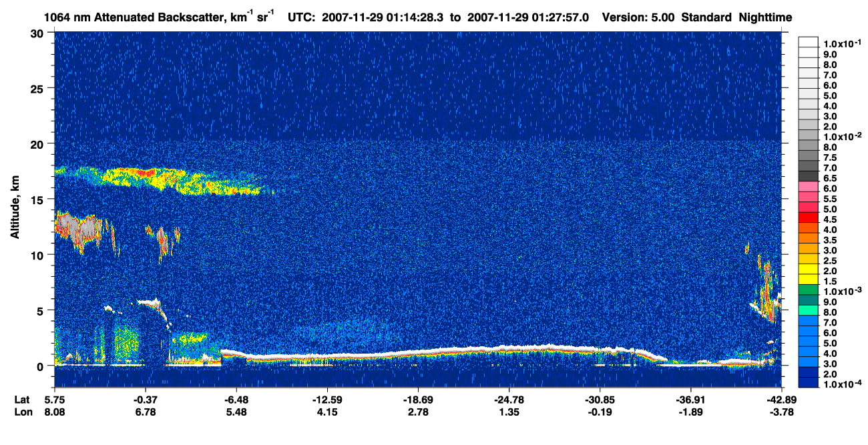Click the colorbar label "2.5"
The width and height of the screenshot is (868, 445).
(830, 262)
